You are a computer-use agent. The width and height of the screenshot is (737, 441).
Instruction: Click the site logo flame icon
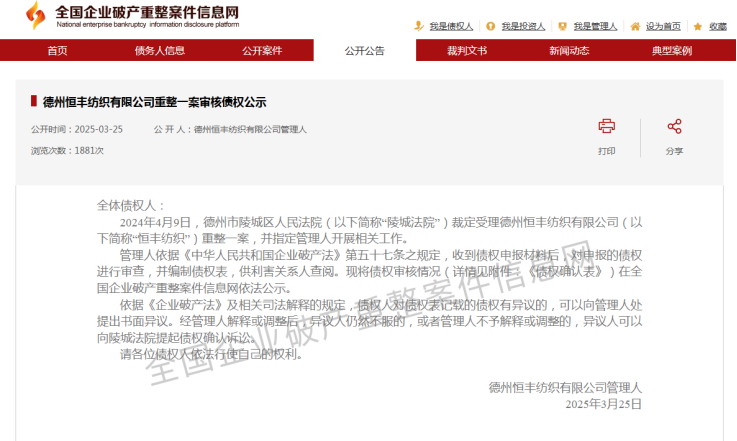click(35, 15)
